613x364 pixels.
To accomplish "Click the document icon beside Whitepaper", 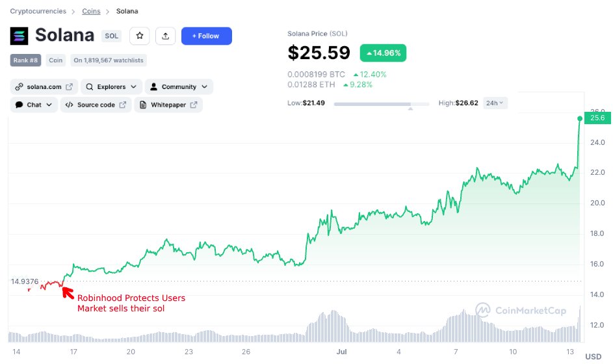I will tap(143, 105).
